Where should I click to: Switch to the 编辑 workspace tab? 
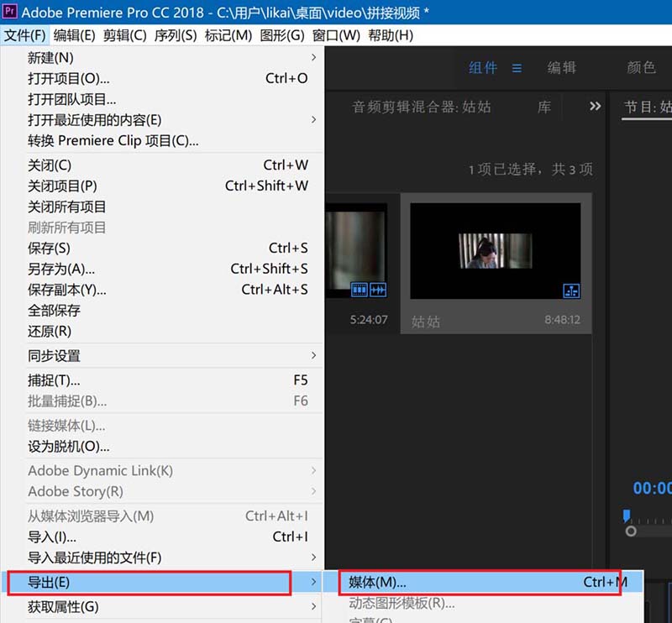point(561,68)
